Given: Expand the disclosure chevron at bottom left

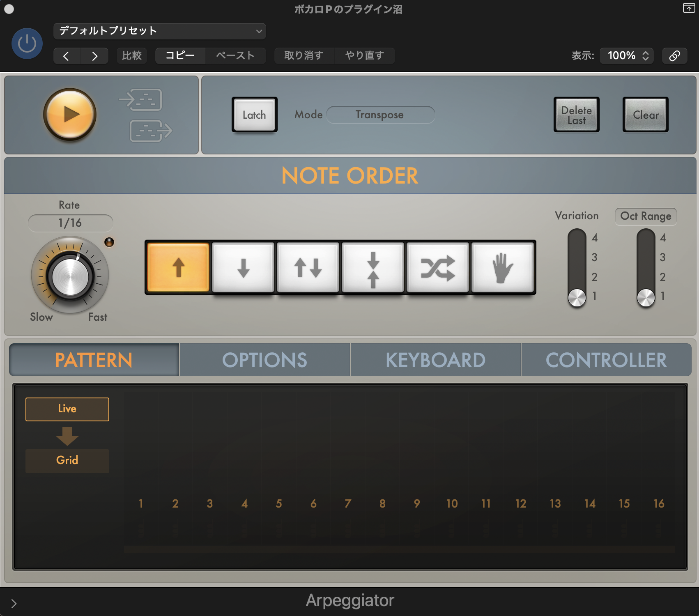Looking at the screenshot, I should pyautogui.click(x=14, y=603).
